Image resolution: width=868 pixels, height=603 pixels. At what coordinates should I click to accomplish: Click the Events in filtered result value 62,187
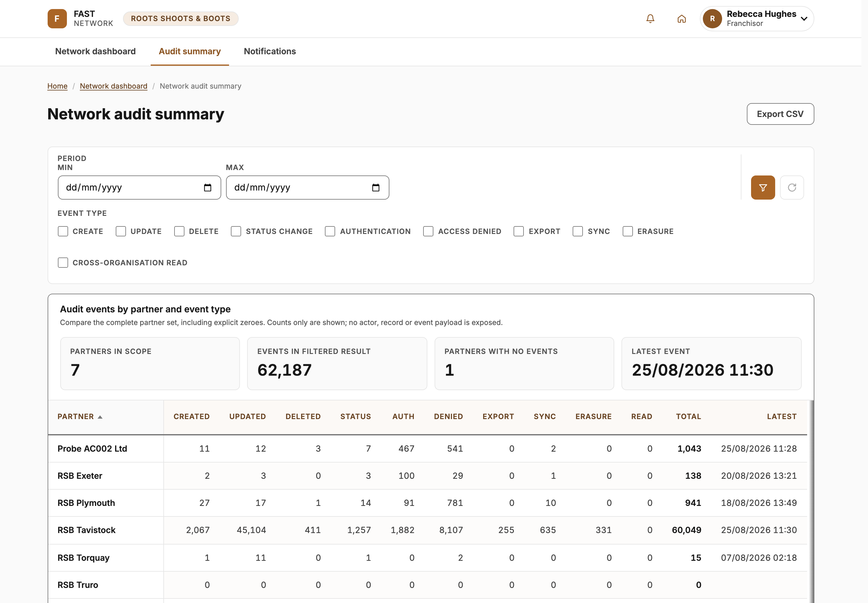(x=285, y=370)
